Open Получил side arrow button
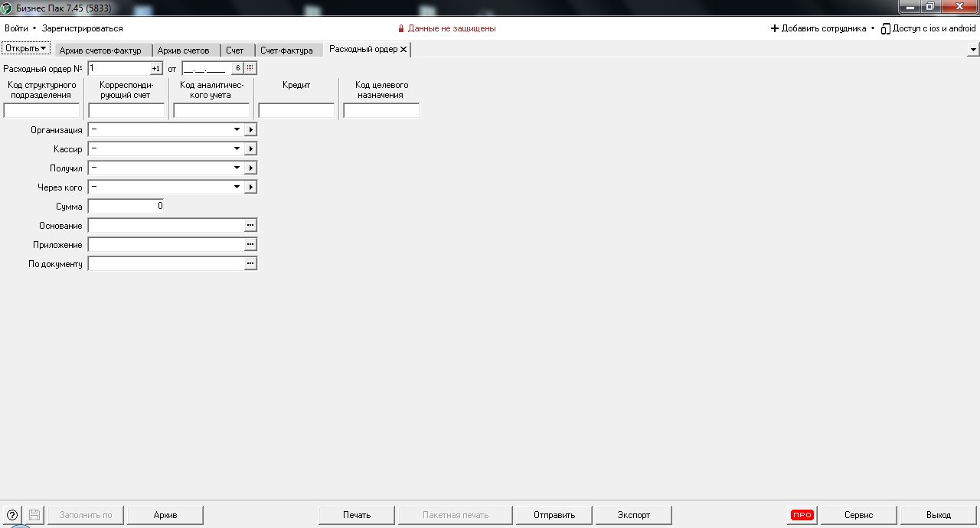The height and width of the screenshot is (528, 980). click(x=250, y=168)
